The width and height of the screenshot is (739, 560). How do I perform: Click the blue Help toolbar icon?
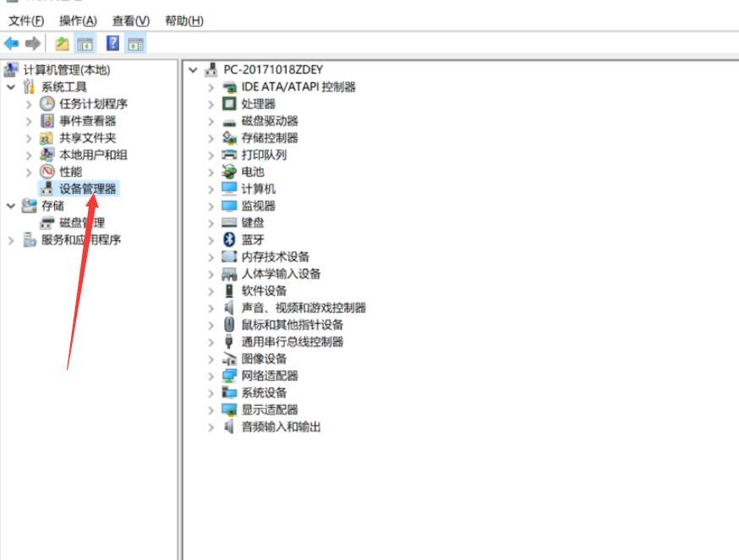click(112, 43)
